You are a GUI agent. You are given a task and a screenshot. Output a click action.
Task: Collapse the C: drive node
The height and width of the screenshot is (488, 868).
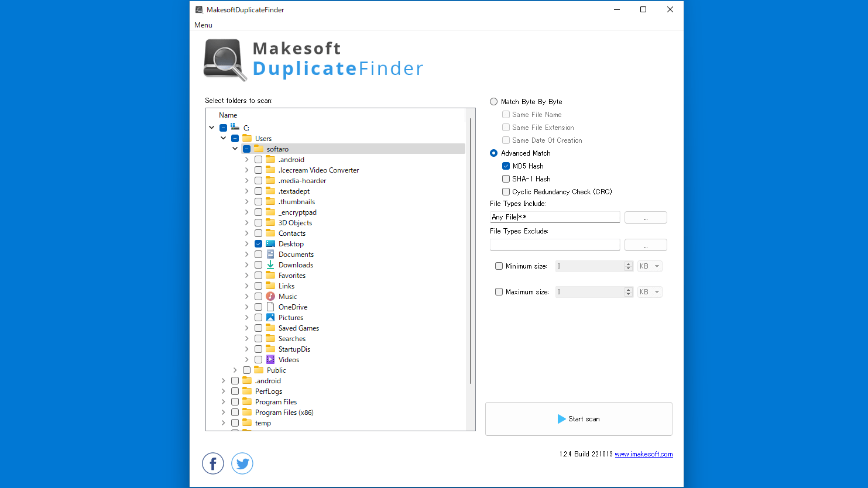tap(212, 128)
